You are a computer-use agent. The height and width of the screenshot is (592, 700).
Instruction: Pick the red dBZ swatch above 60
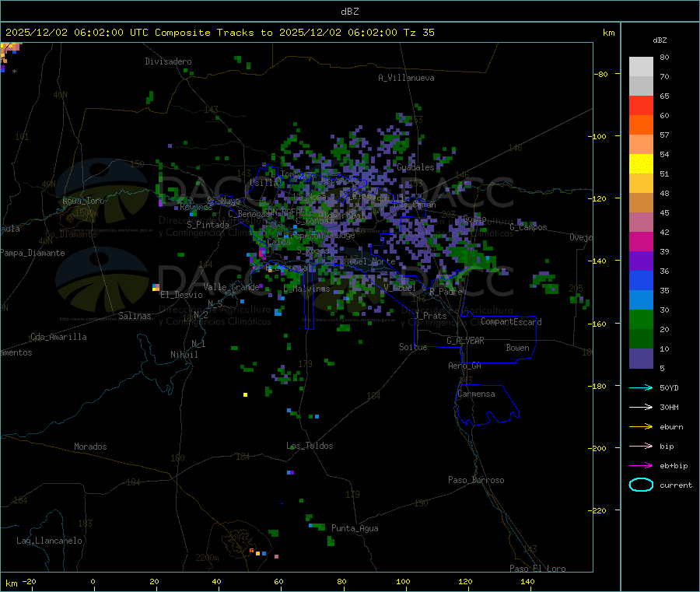[641, 105]
